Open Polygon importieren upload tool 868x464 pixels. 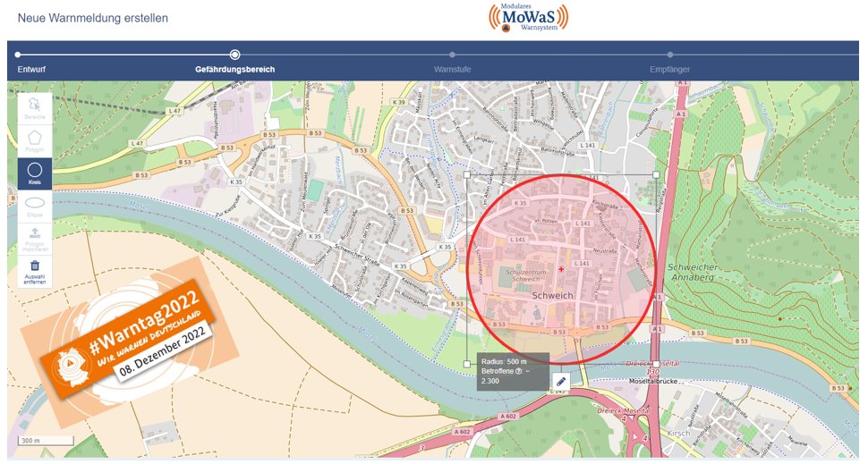(35, 239)
